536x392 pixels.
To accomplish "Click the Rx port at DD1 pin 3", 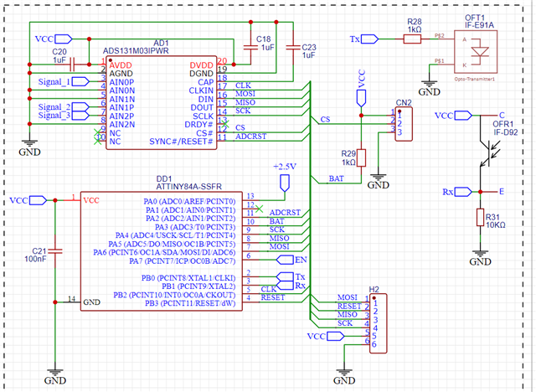I will 285,285.
